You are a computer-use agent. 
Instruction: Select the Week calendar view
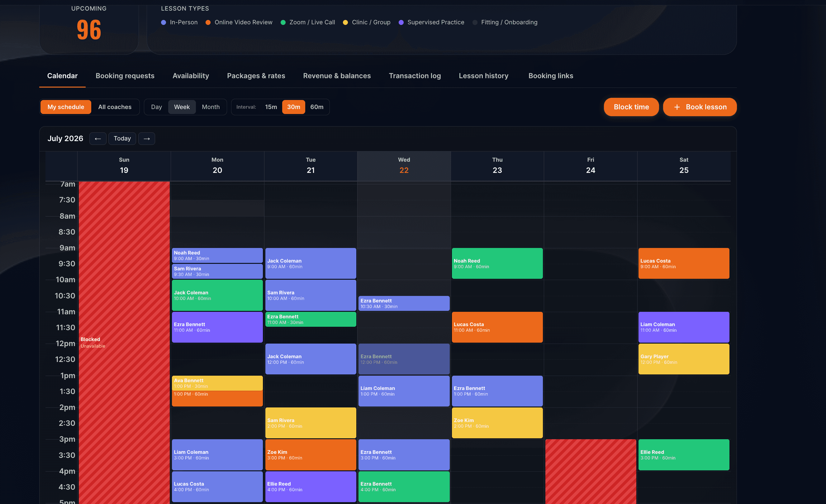coord(182,107)
